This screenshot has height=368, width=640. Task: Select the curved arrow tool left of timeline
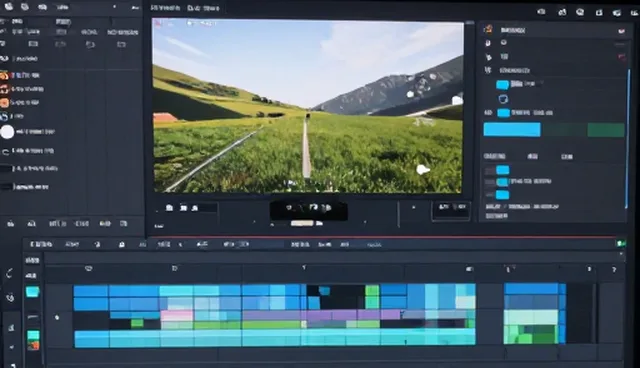[x=9, y=273]
